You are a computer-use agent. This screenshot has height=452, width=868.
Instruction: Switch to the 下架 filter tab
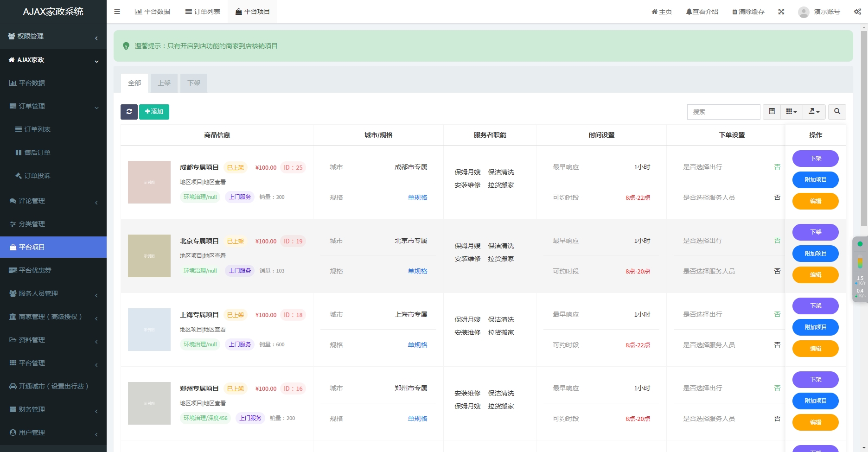(194, 83)
